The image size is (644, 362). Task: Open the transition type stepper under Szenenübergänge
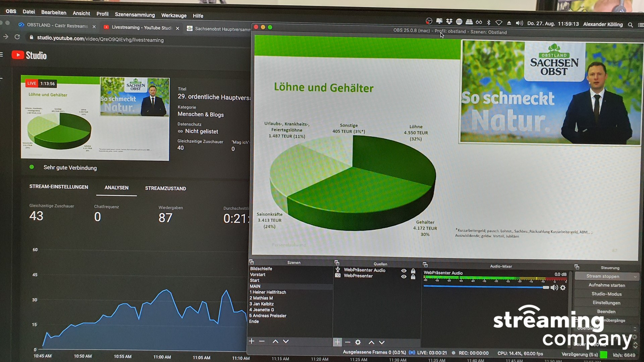pyautogui.click(x=635, y=329)
